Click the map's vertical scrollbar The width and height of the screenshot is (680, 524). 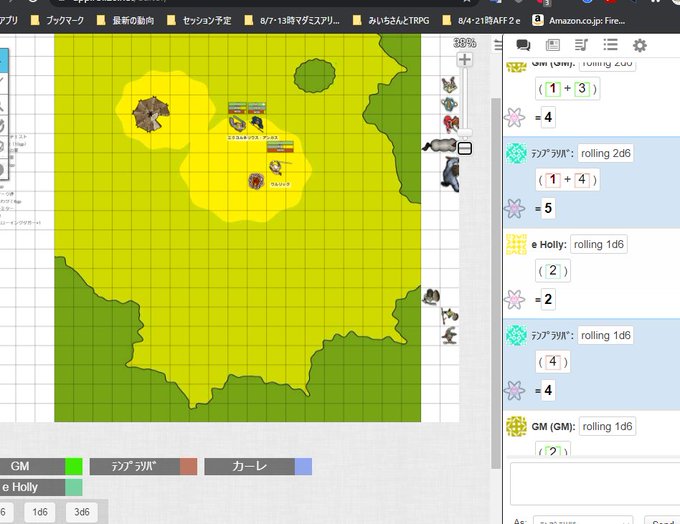click(x=496, y=282)
